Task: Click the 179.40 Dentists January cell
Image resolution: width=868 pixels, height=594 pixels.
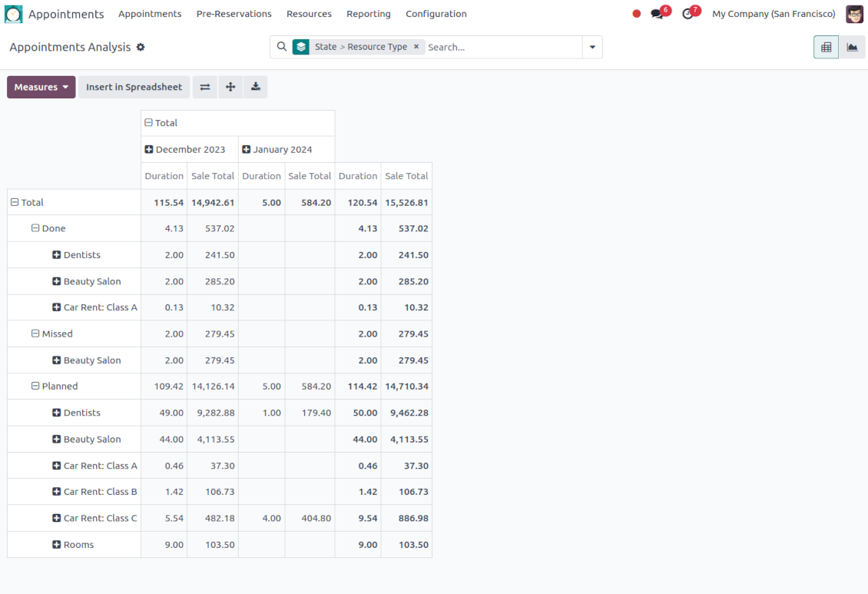Action: tap(310, 413)
